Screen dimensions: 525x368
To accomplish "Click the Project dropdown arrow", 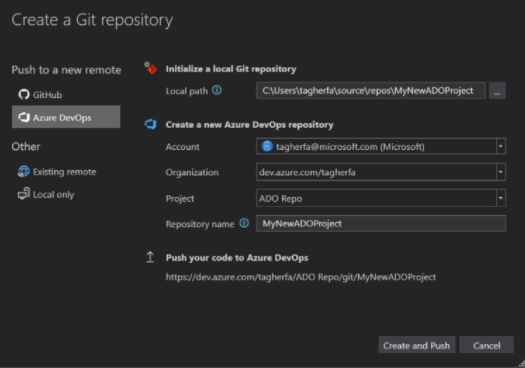I will point(501,198).
